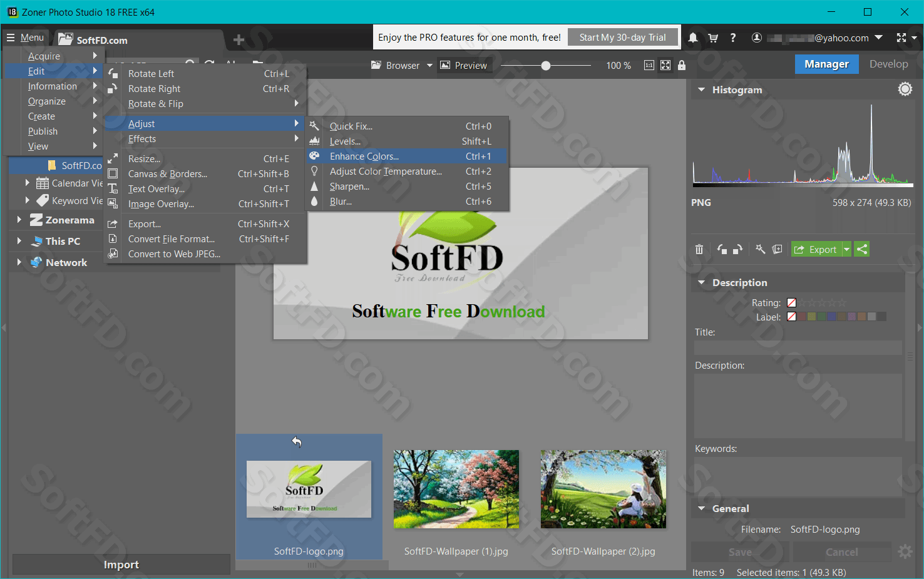
Task: Choose Canvas & Borders menu entry
Action: tap(205, 174)
